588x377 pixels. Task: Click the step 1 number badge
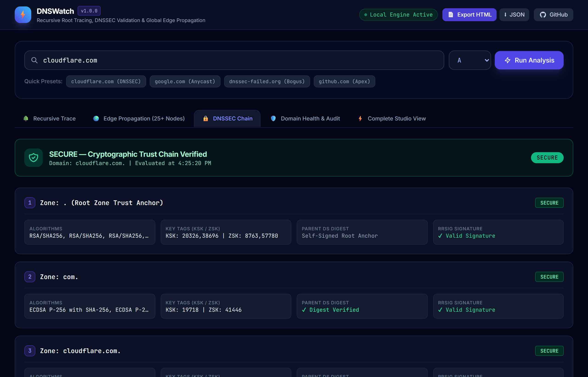pos(30,203)
